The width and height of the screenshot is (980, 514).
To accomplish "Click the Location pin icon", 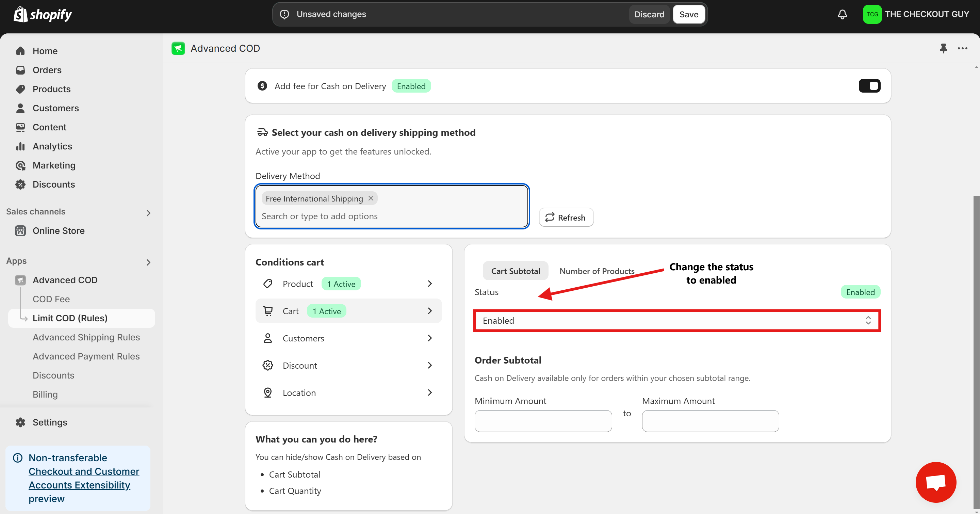I will coord(268,392).
